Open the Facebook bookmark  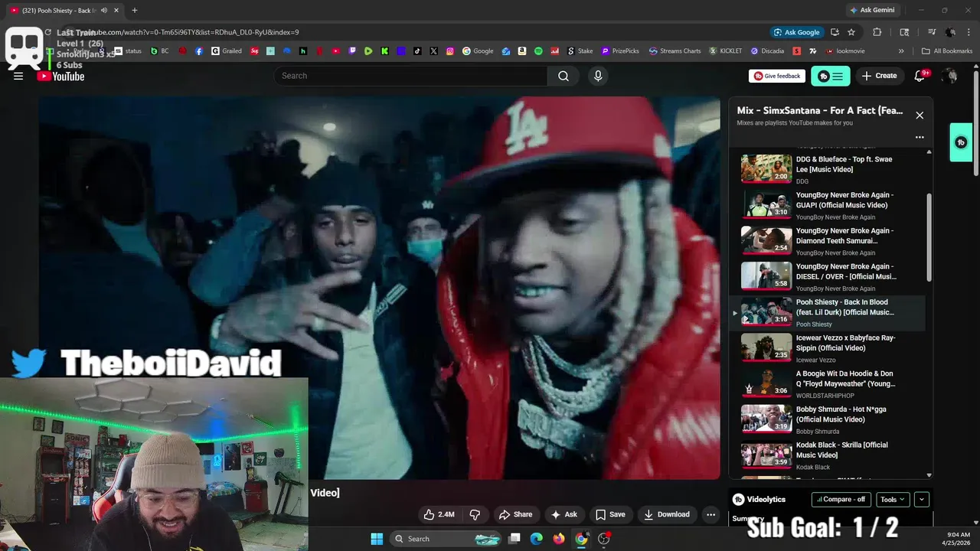coord(199,51)
